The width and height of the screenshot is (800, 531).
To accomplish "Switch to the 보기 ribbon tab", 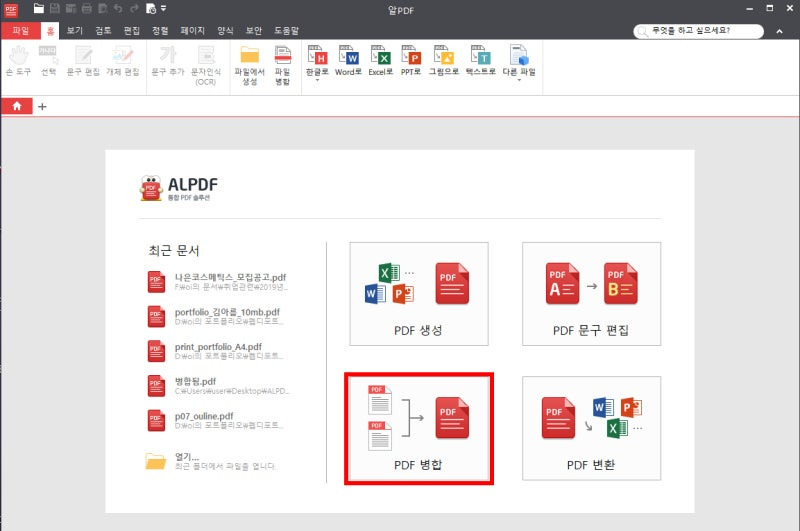I will click(x=74, y=31).
